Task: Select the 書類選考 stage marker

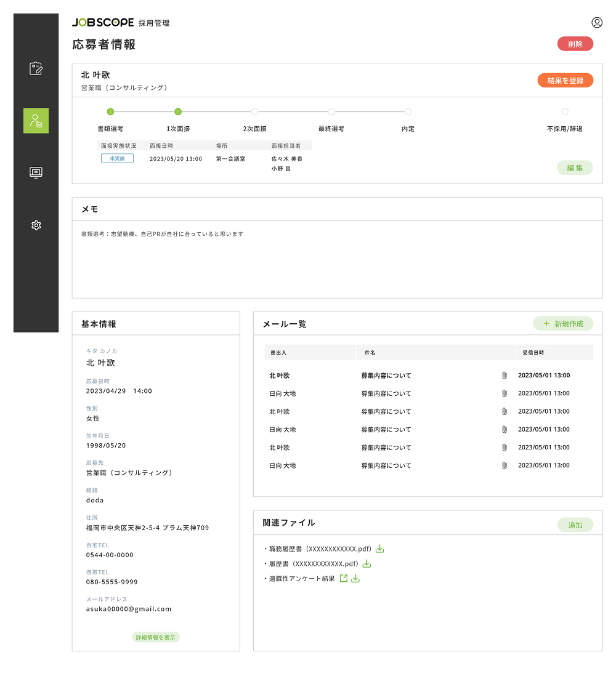Action: (110, 111)
